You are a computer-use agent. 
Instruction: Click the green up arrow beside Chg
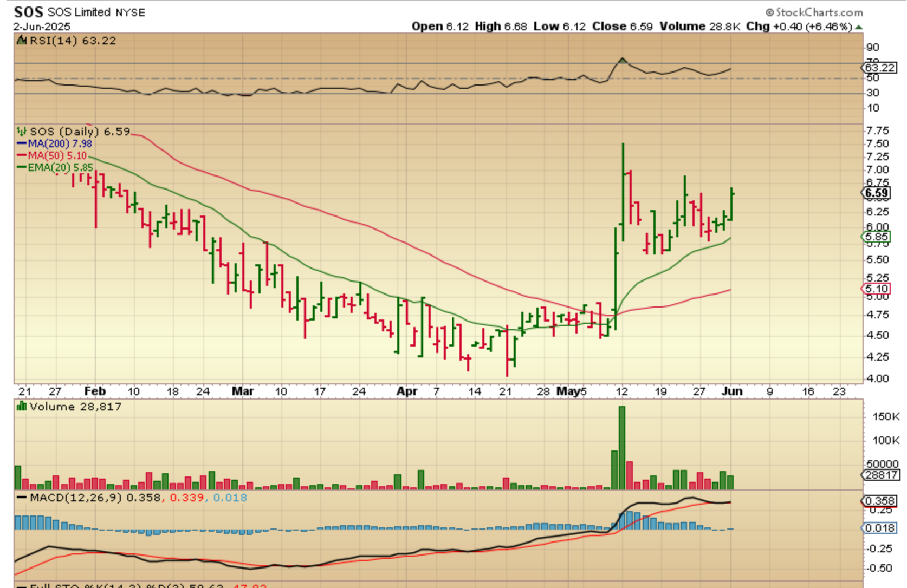coord(859,27)
